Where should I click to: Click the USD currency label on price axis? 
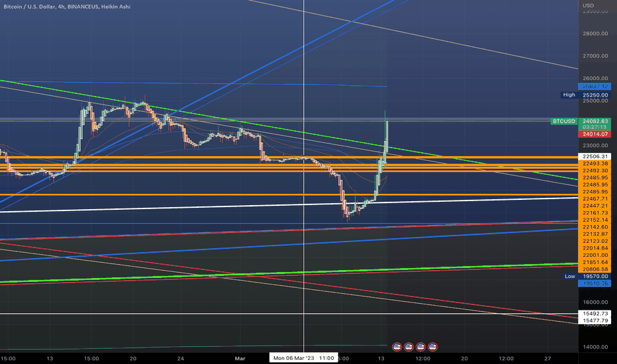pos(589,5)
